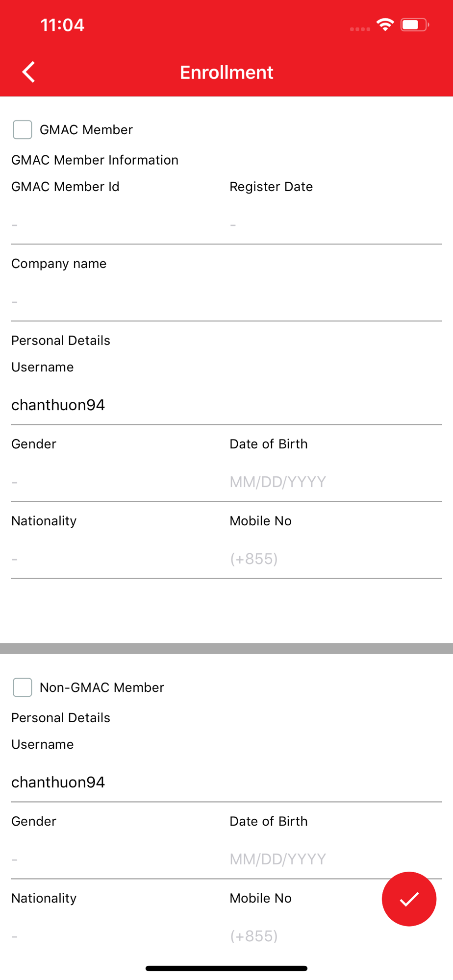
Task: Tap the red checkmark confirm button
Action: [x=409, y=899]
